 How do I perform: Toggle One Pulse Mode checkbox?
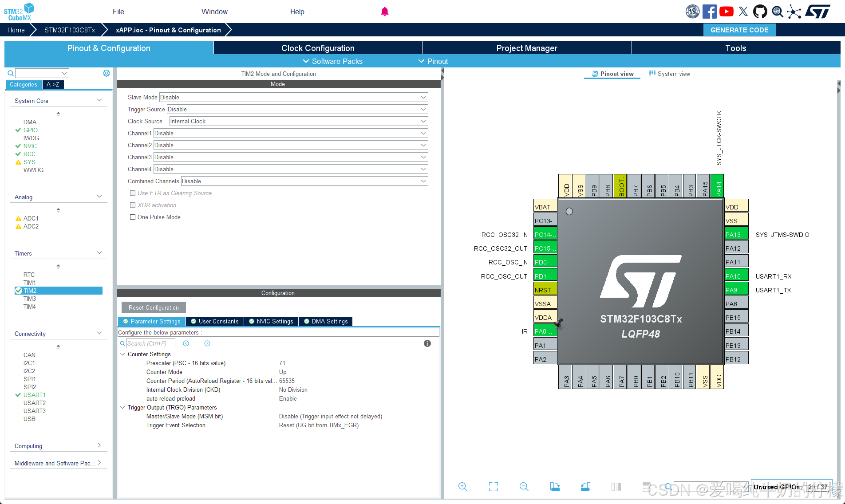click(133, 217)
